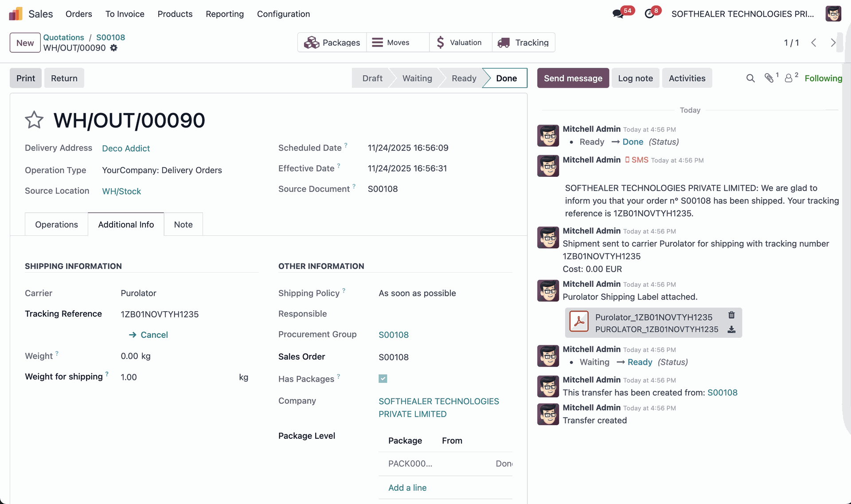This screenshot has width=851, height=504.
Task: Click the favorite star icon next to WH/OUT/00090
Action: pos(34,120)
